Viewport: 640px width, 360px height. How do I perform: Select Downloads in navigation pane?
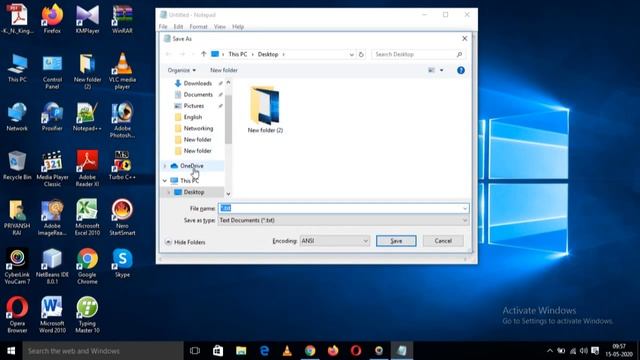point(198,83)
